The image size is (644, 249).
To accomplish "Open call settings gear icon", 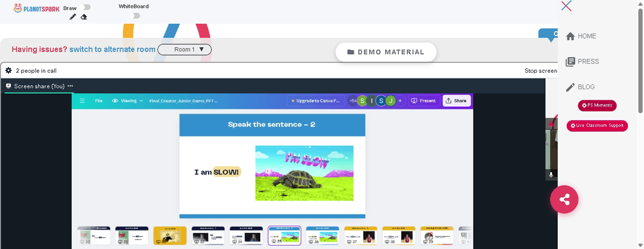I will [8, 71].
